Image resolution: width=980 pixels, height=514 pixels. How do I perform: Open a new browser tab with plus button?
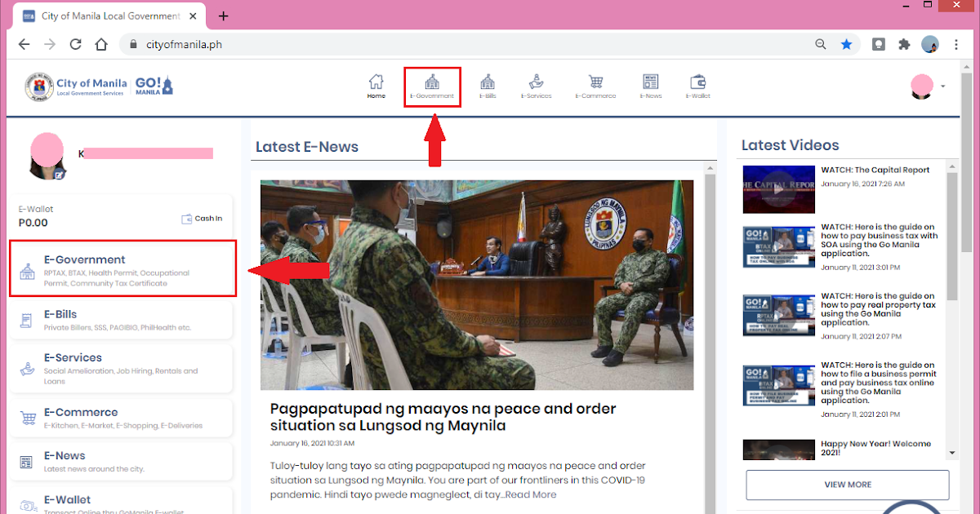[223, 15]
